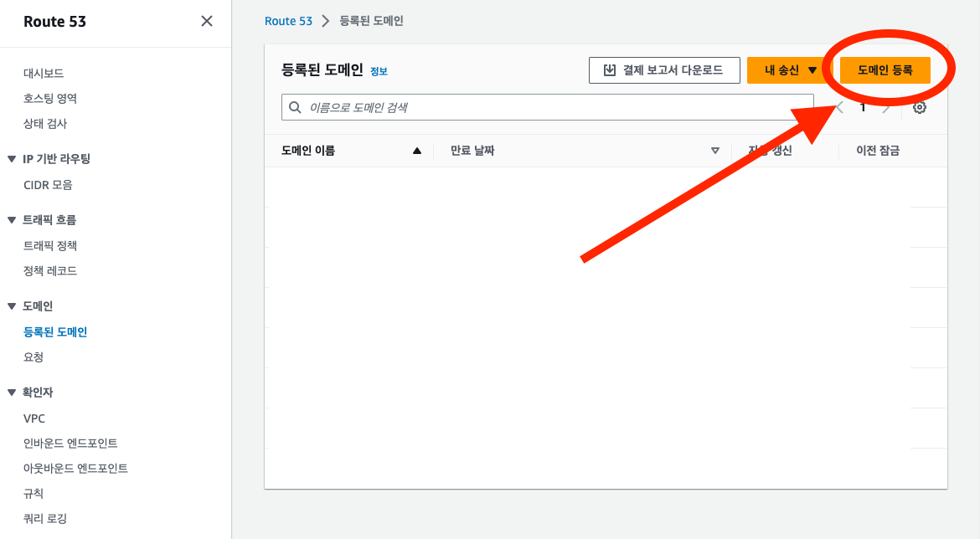Click the 등록된 도메인 breadcrumb text

click(x=371, y=21)
